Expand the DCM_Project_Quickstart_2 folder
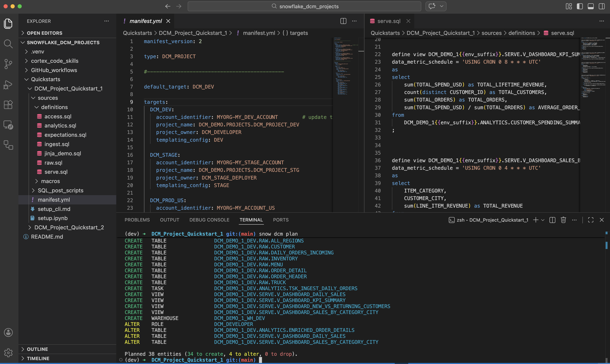 coord(69,227)
